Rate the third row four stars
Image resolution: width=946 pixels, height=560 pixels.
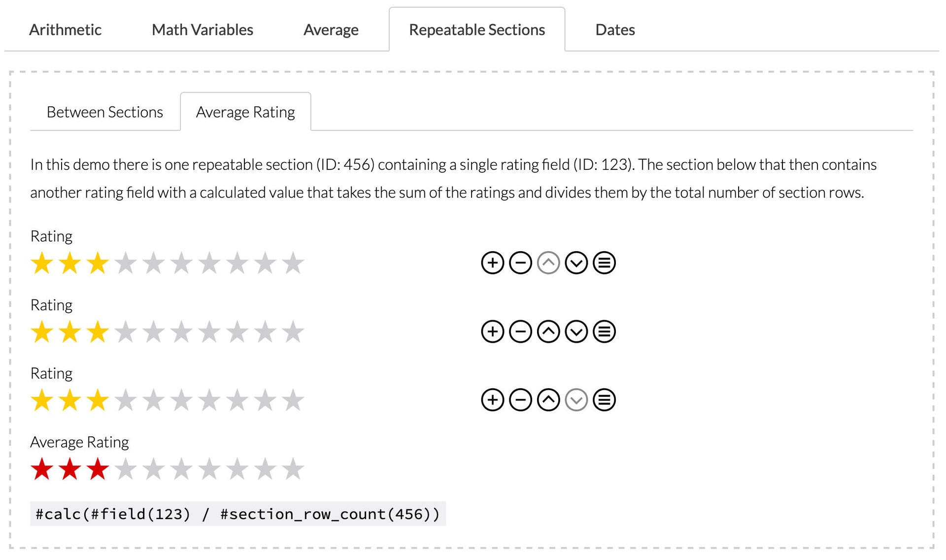(125, 400)
